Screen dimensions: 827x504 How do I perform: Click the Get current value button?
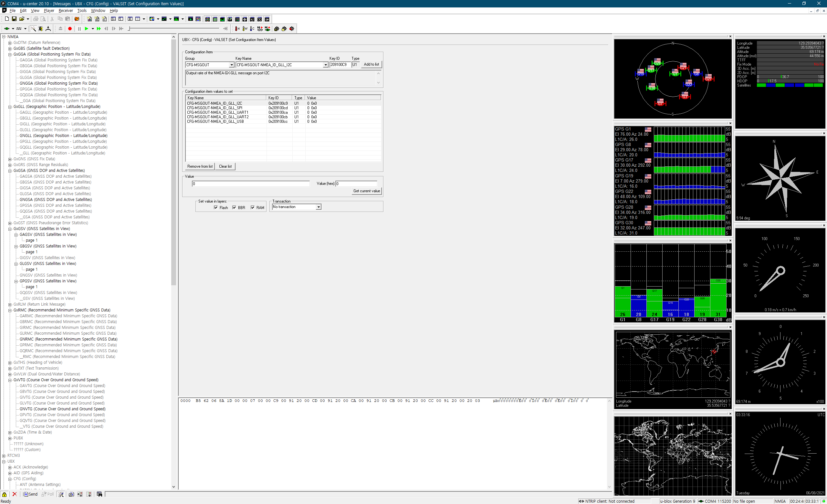[366, 191]
